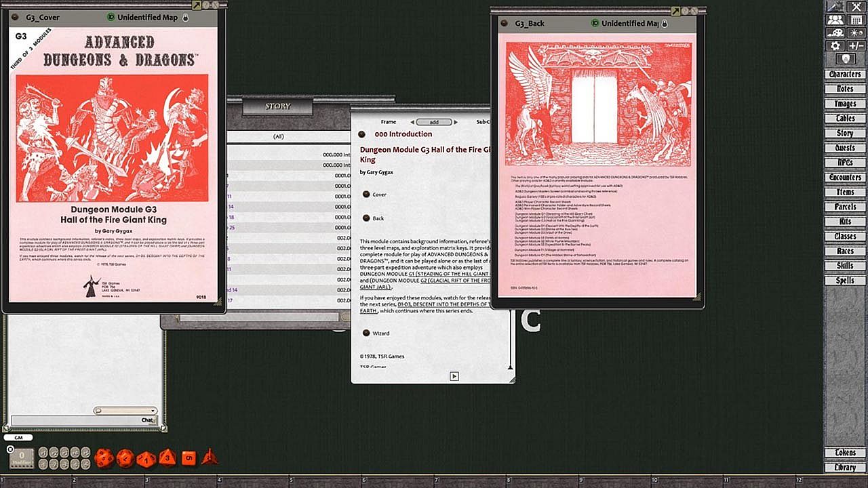Click the G3_Back window link icon

(504, 23)
